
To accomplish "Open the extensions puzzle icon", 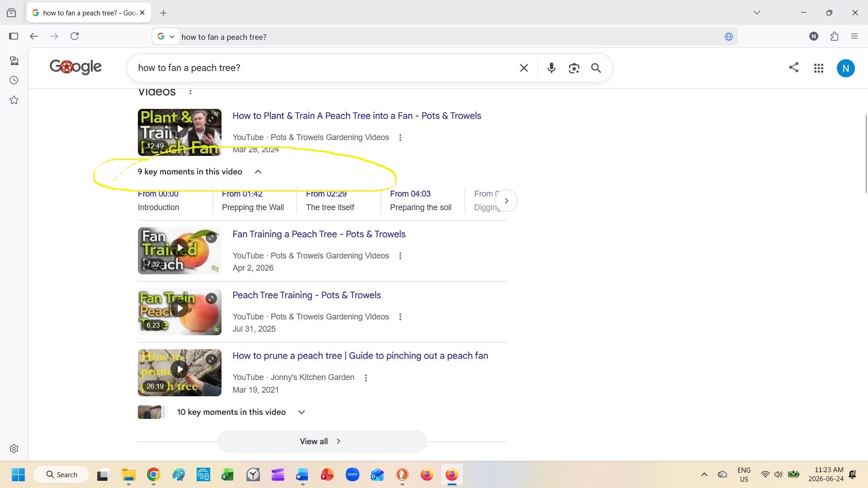I will (835, 36).
